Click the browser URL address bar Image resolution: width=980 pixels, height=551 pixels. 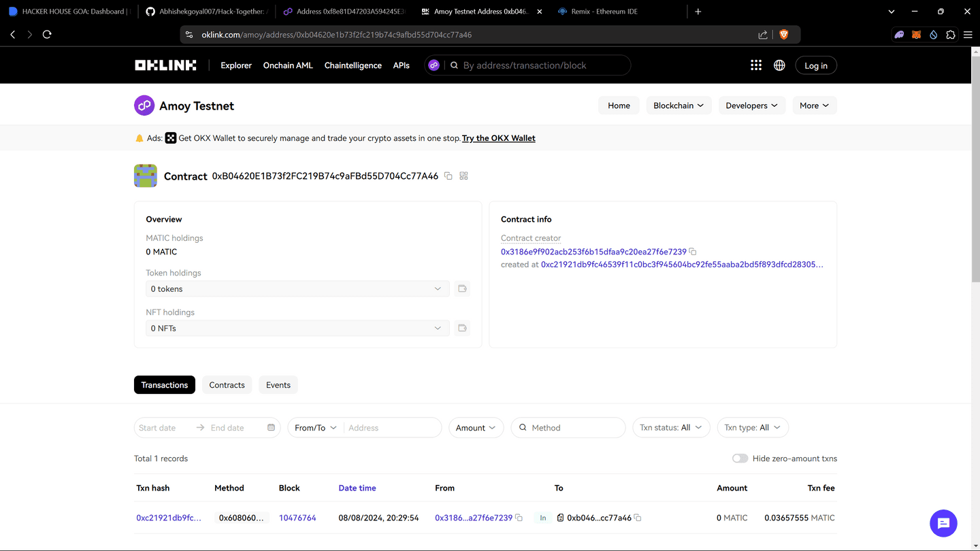click(476, 34)
